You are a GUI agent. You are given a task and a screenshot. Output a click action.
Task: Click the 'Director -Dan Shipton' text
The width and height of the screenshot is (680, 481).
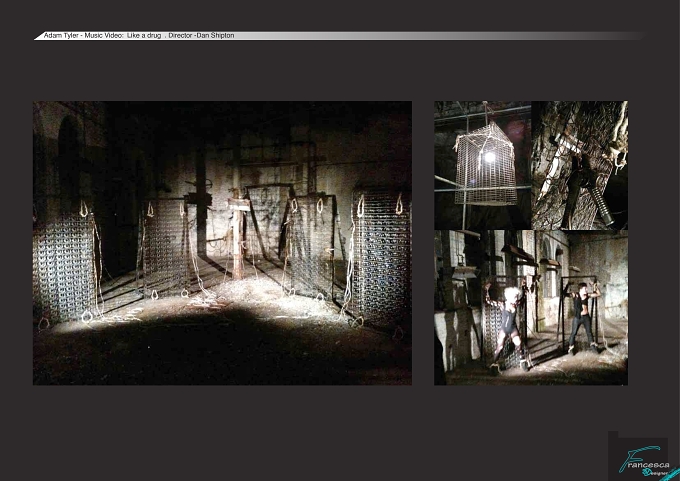(x=201, y=36)
